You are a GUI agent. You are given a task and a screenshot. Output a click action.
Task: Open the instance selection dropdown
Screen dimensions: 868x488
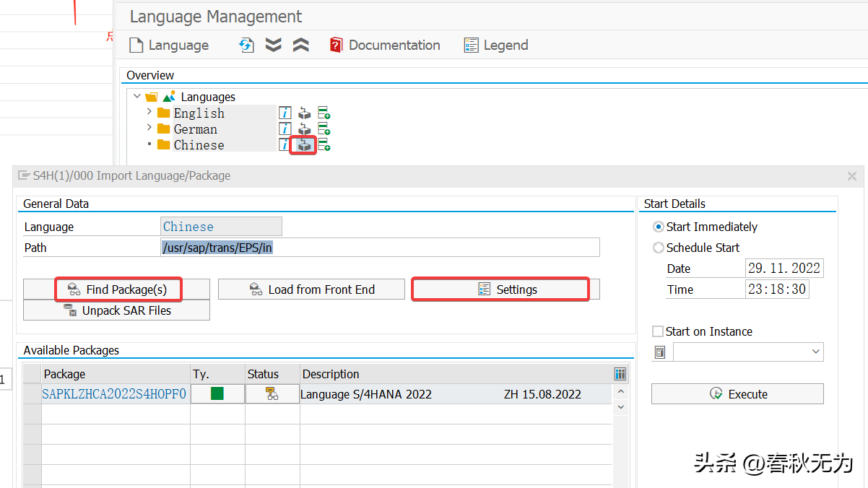coord(815,352)
